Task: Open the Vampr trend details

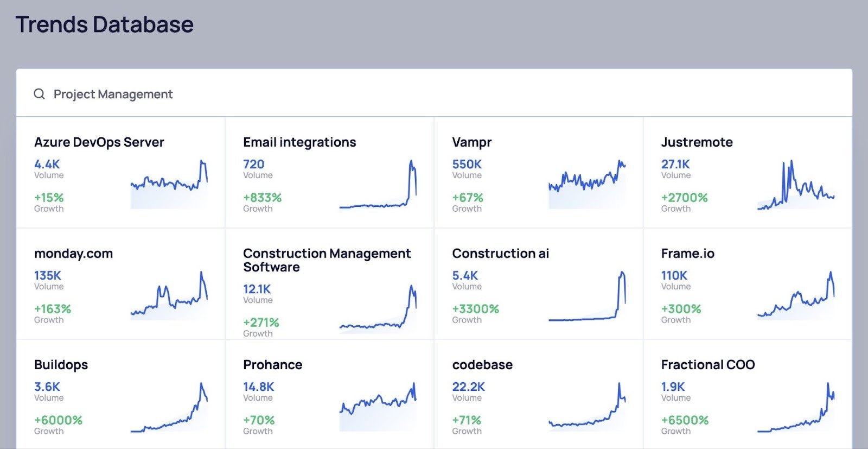Action: pyautogui.click(x=471, y=142)
